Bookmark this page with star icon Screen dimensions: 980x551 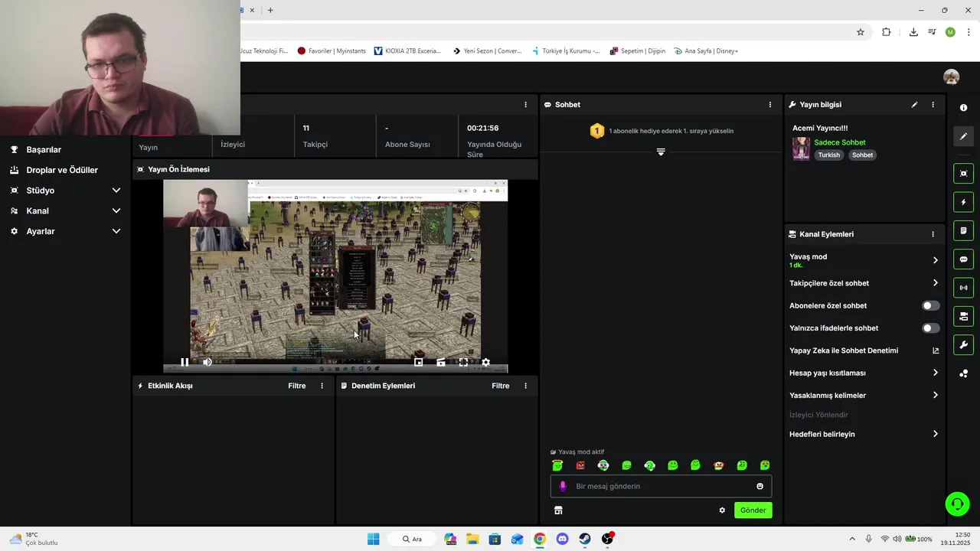[x=861, y=32]
